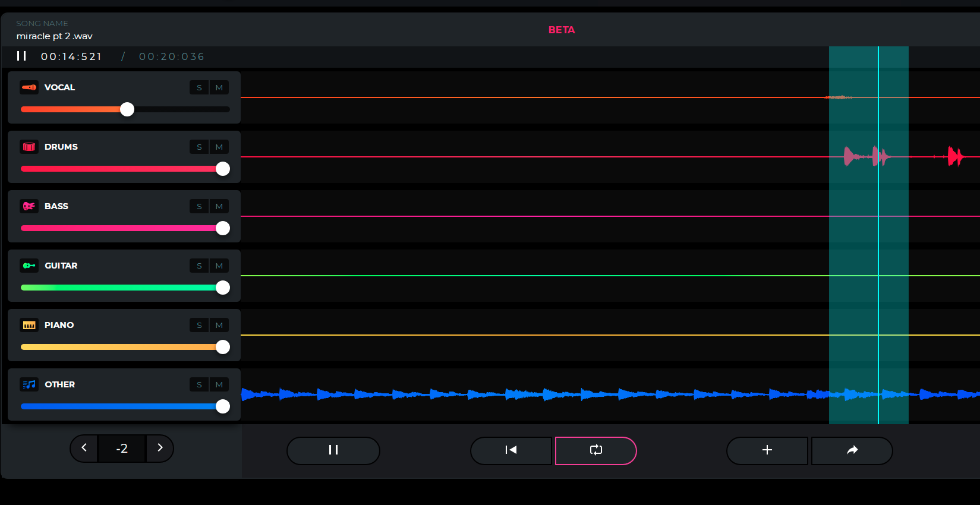Image resolution: width=980 pixels, height=505 pixels.
Task: Increase pitch with the right arrow
Action: pyautogui.click(x=160, y=448)
